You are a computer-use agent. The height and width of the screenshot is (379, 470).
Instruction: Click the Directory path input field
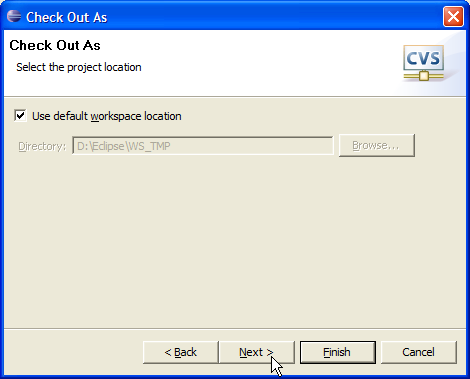(x=203, y=146)
